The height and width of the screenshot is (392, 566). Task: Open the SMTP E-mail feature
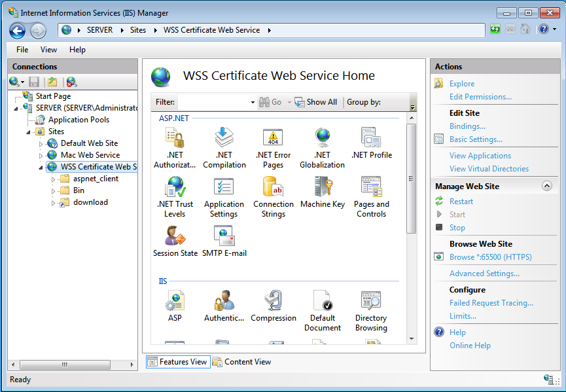tap(224, 241)
